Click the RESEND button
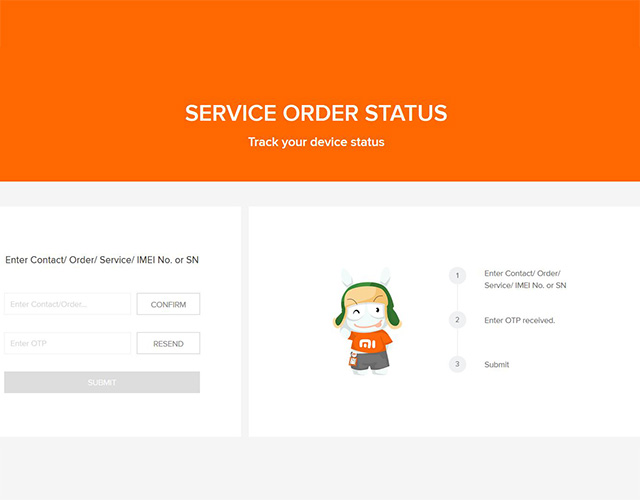The height and width of the screenshot is (500, 640). pos(168,343)
